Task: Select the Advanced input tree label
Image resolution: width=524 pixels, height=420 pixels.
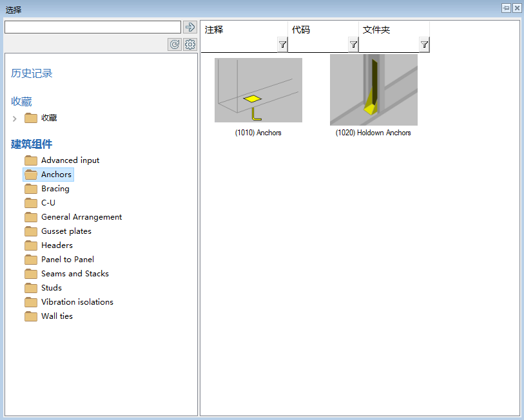Action: (x=70, y=160)
